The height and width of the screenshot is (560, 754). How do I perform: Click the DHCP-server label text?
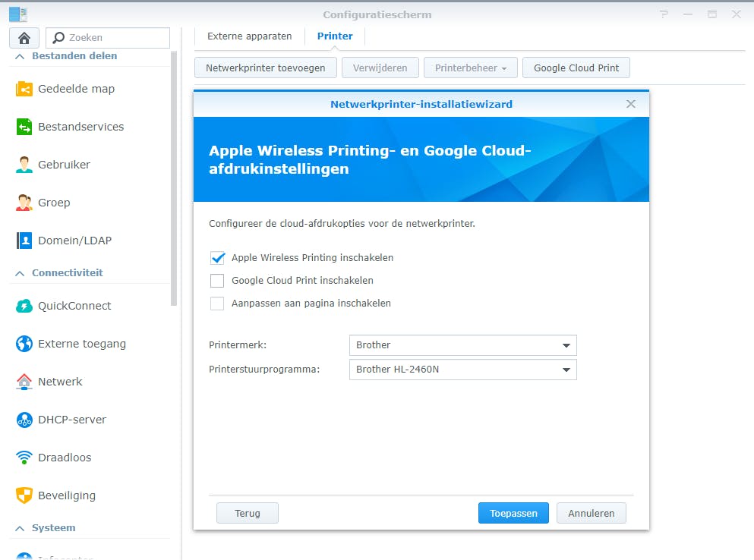(x=72, y=420)
